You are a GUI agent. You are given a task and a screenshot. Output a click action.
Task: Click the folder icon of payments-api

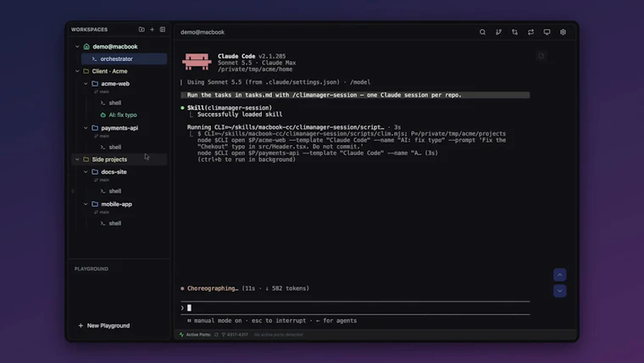click(x=95, y=128)
